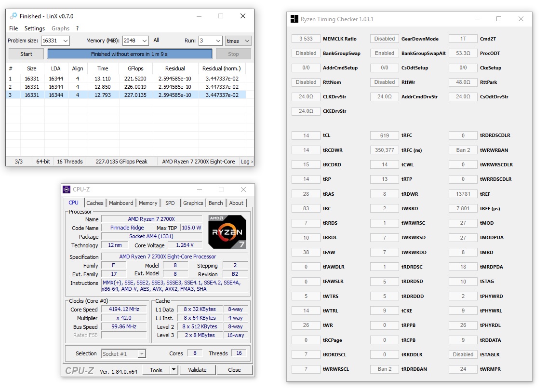
Task: Click the BankGroupSwapAlt Enabled field
Action: (x=385, y=53)
